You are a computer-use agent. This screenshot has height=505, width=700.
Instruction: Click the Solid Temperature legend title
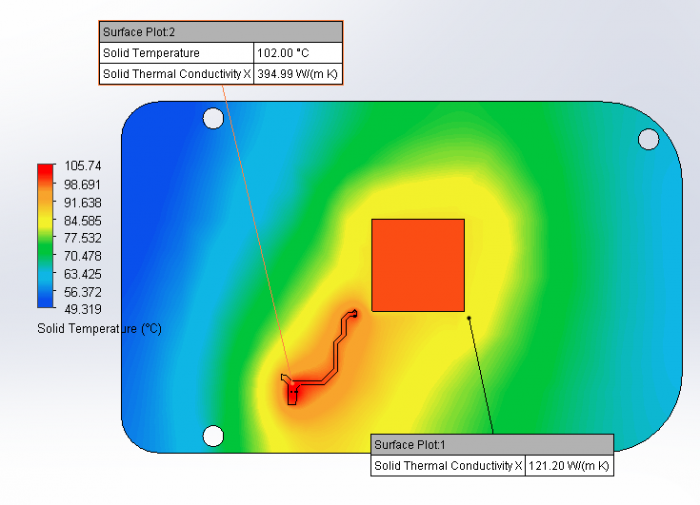[x=98, y=328]
